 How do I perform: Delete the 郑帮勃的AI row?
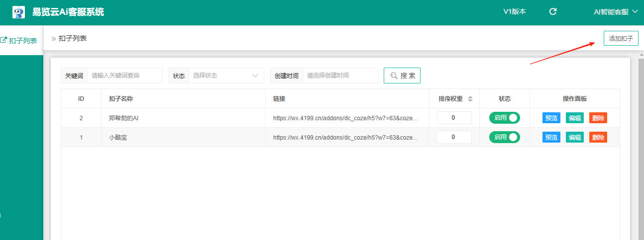[598, 118]
